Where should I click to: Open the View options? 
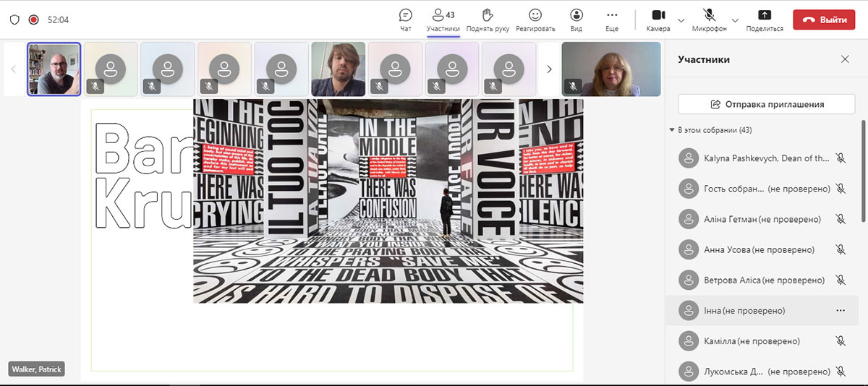click(x=576, y=20)
